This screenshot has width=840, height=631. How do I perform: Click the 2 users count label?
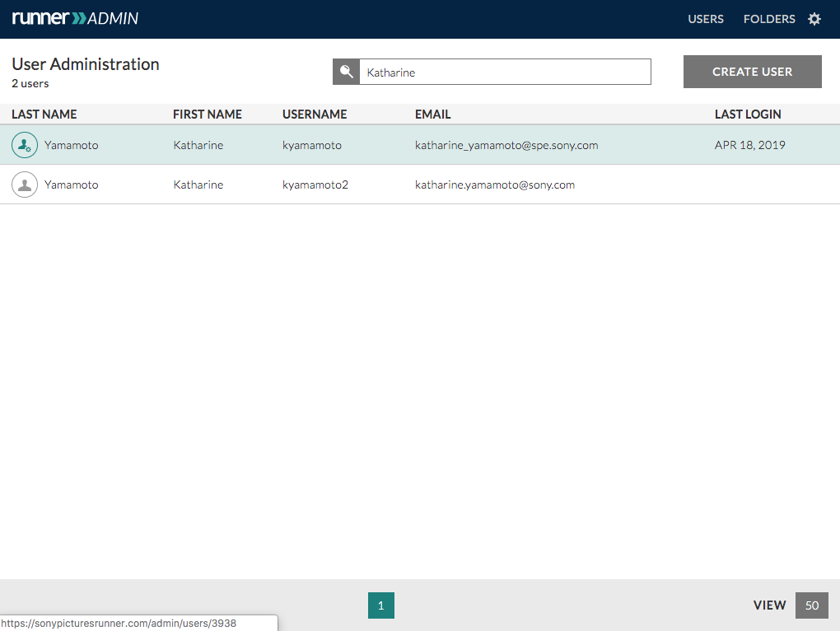pos(30,83)
